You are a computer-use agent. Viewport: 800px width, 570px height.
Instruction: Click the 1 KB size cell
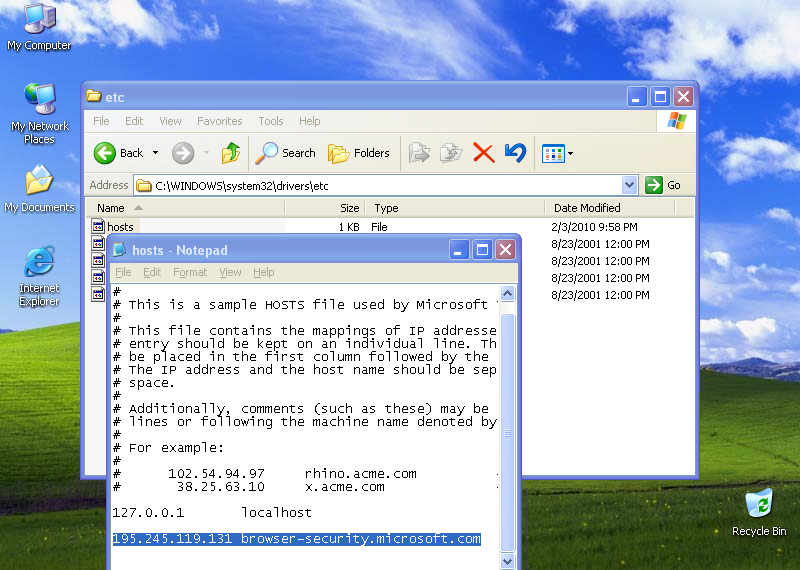[x=349, y=227]
